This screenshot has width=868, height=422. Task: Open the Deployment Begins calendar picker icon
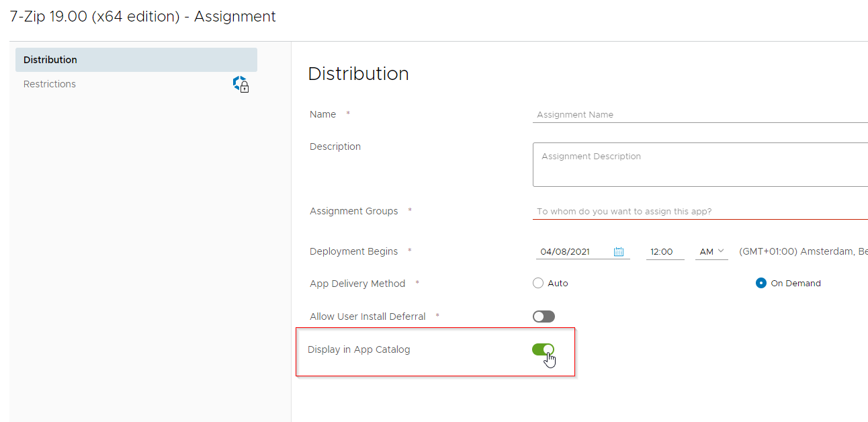point(619,251)
